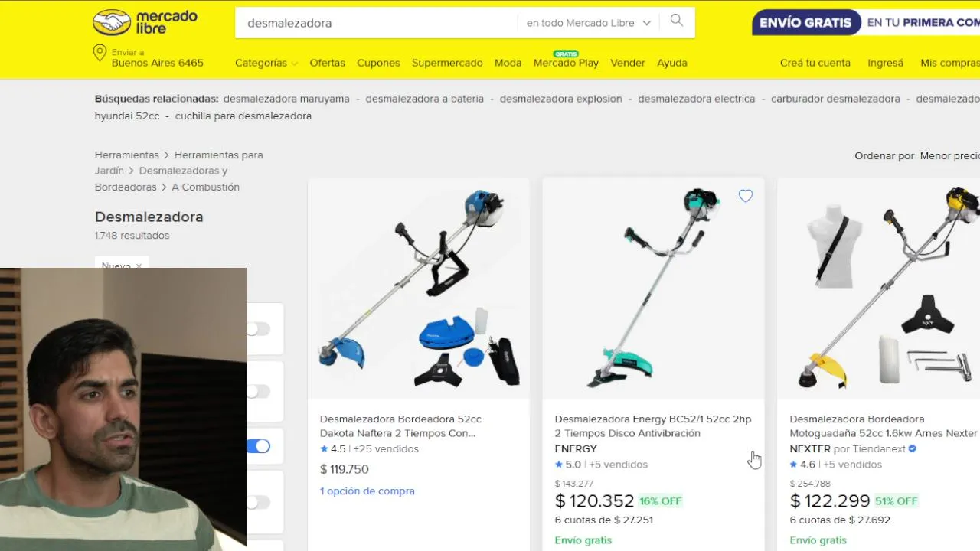
Task: Click the 4.5 star rating on the Dakota product
Action: pos(333,449)
